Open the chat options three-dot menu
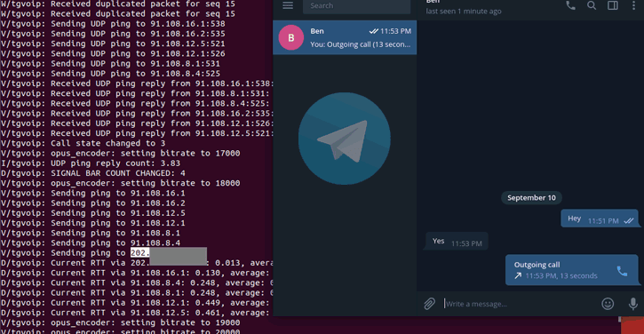 click(x=633, y=5)
